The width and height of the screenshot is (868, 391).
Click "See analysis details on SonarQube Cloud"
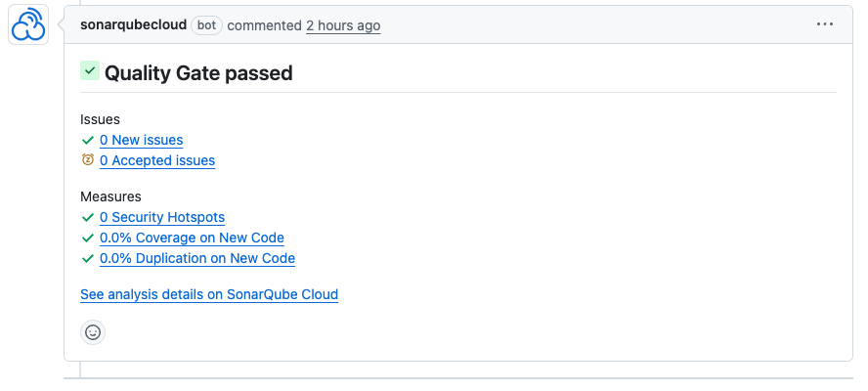[209, 294]
